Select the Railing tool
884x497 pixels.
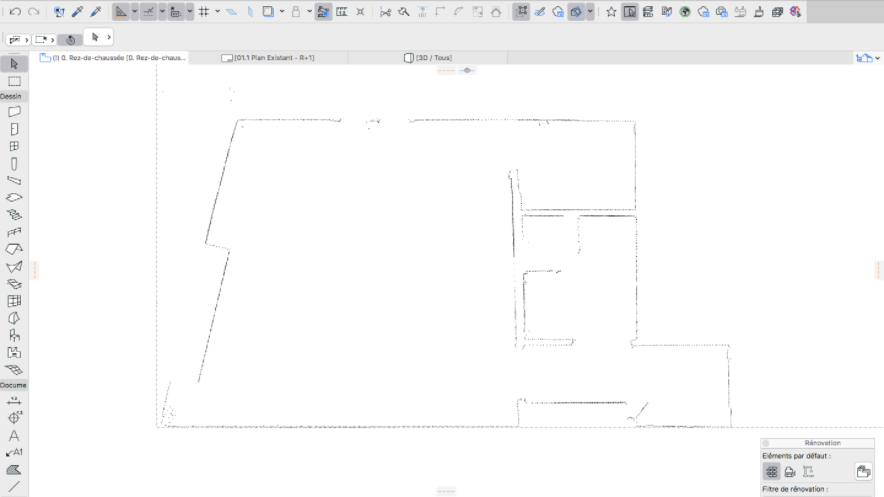click(14, 232)
